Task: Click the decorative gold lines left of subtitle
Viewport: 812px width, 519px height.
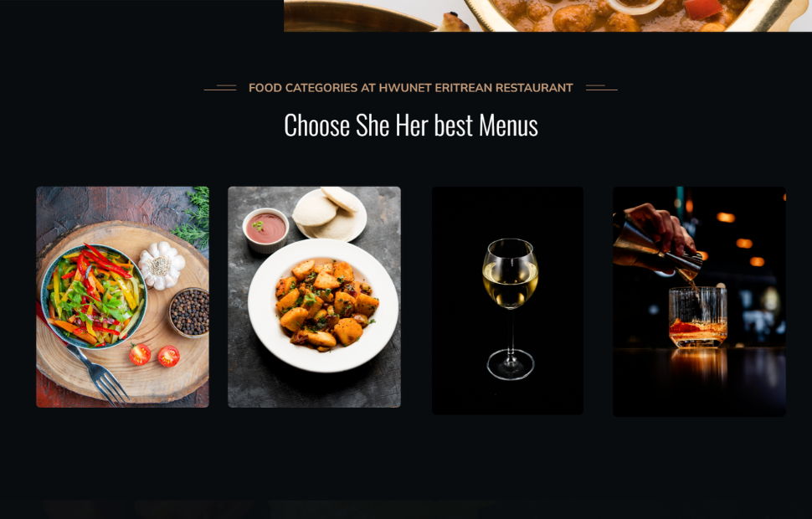Action: click(220, 88)
